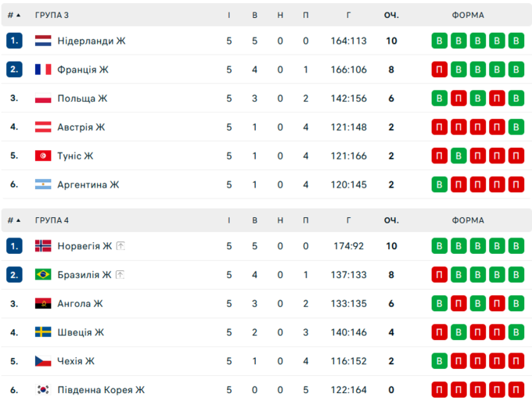Click promotion icon next to Норвегія Ж
The image size is (532, 404).
(x=120, y=246)
